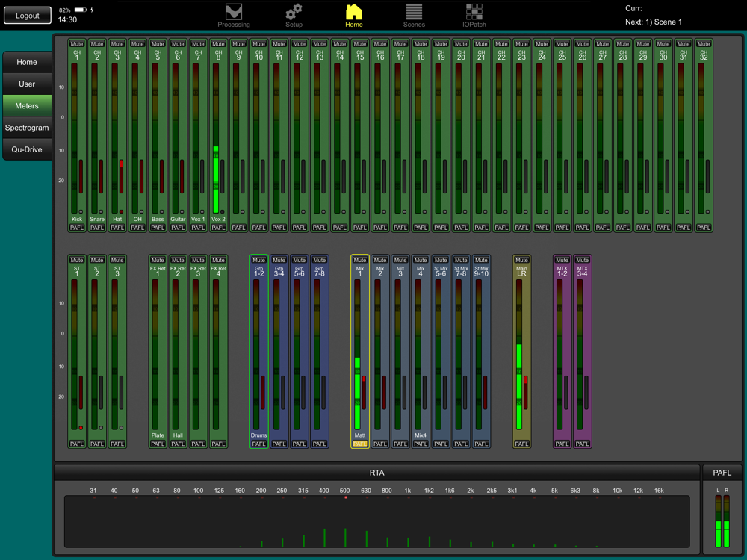The image size is (747, 560).
Task: Open the Spectrogram sidebar tab
Action: click(x=27, y=128)
